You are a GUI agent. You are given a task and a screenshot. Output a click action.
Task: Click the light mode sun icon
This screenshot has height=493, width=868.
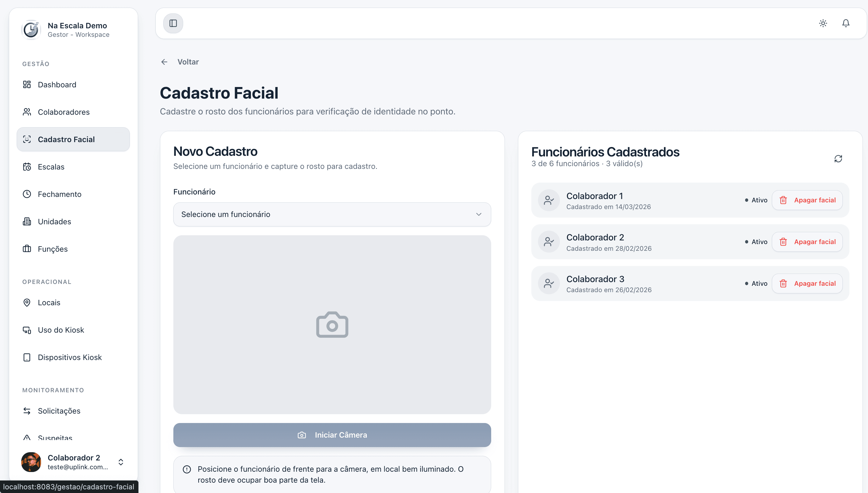[x=823, y=23]
